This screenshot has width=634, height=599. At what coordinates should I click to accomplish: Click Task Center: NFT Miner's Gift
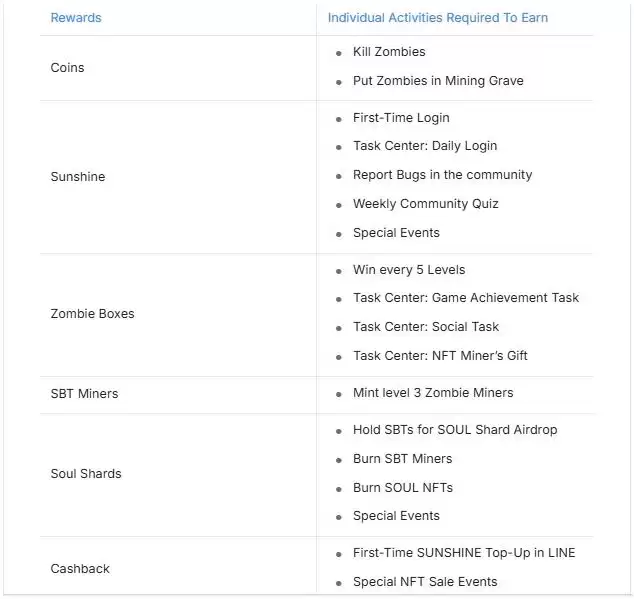click(x=440, y=356)
